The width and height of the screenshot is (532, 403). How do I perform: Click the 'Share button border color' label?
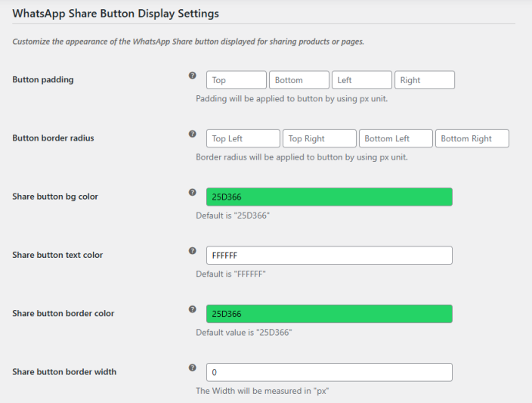[x=63, y=313]
